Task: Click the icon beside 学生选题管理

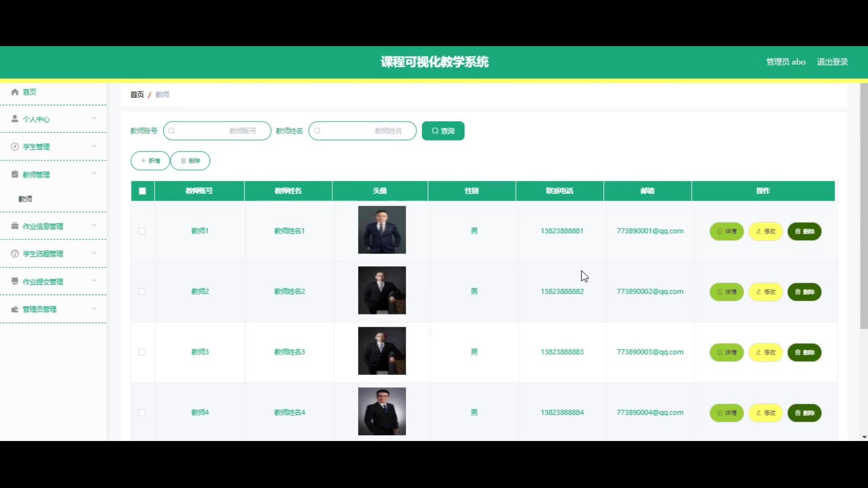Action: (15, 254)
